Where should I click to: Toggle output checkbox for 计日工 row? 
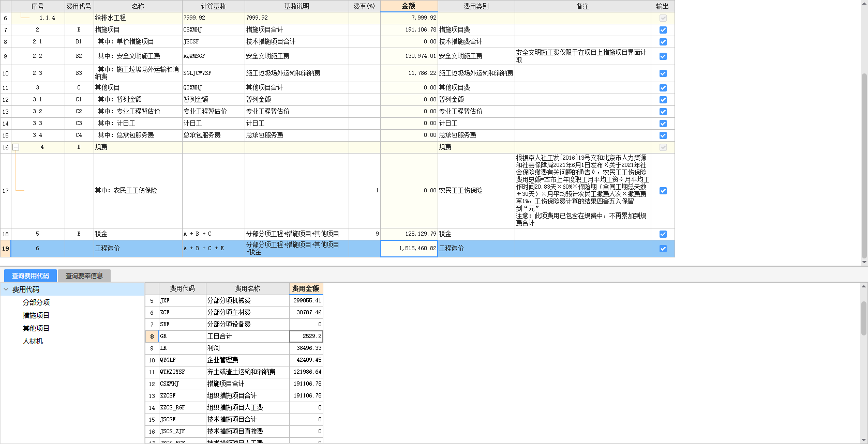click(663, 124)
